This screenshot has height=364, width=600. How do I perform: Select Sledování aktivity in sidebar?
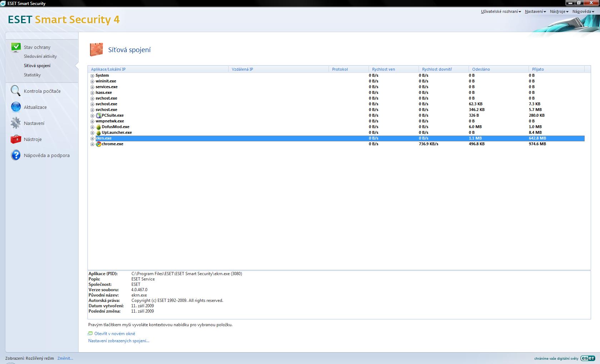(40, 56)
